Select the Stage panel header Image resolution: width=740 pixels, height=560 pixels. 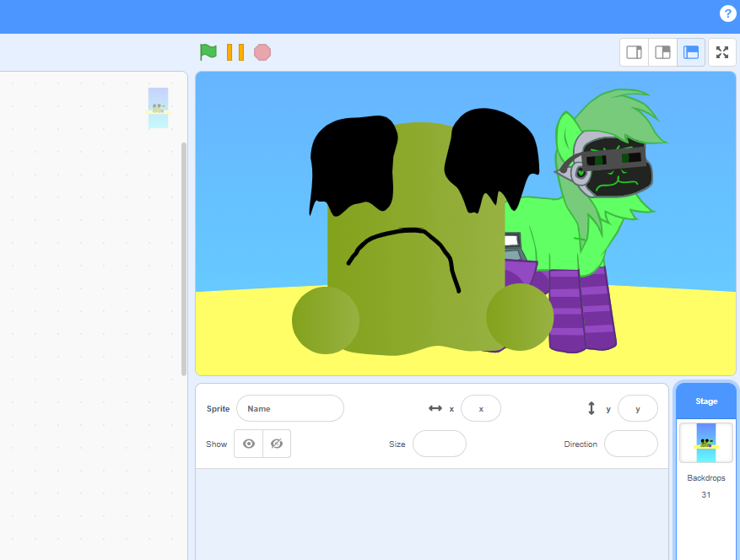[706, 401]
